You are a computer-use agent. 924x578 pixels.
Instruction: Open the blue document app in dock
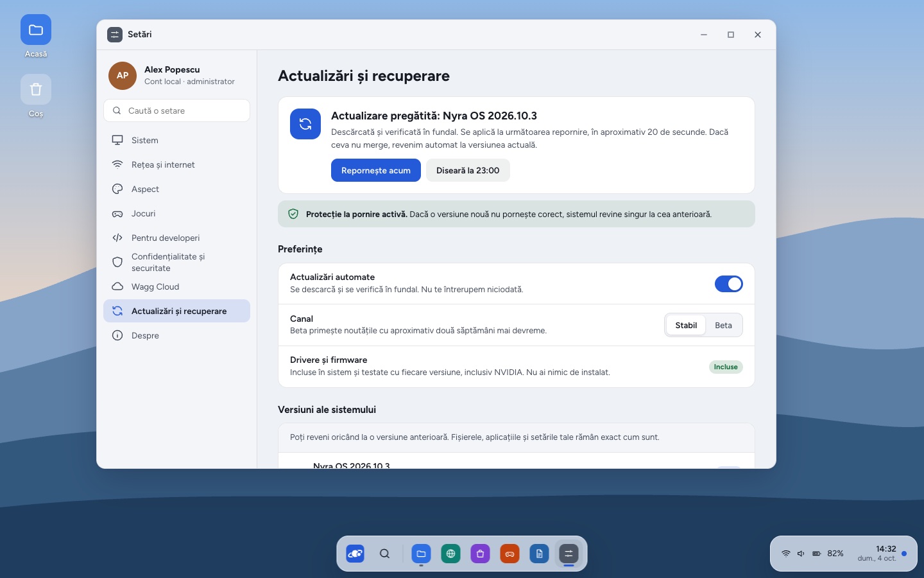point(539,554)
